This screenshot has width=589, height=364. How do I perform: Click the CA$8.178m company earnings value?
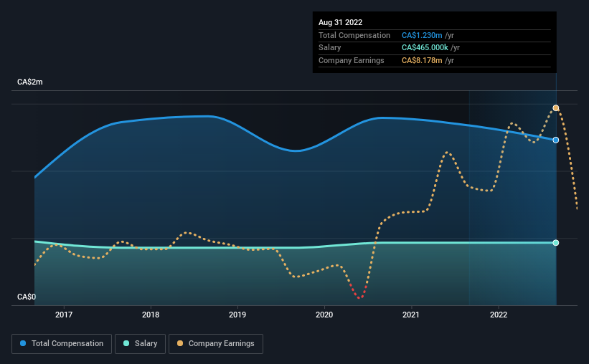coord(422,60)
